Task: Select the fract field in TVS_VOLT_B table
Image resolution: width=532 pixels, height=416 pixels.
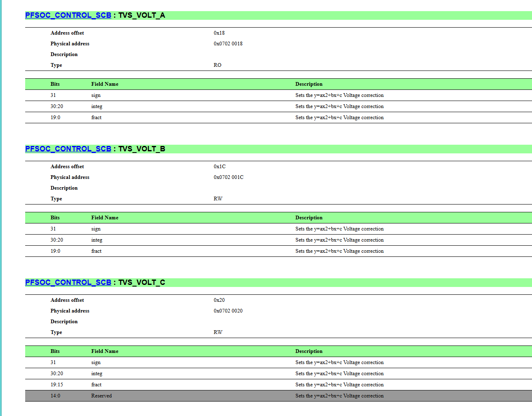Action: tap(96, 251)
